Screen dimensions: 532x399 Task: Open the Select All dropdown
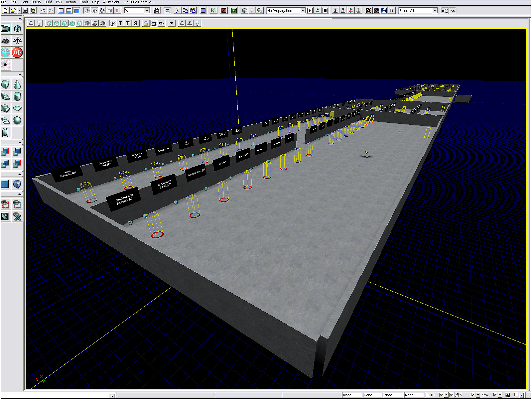[x=434, y=11]
